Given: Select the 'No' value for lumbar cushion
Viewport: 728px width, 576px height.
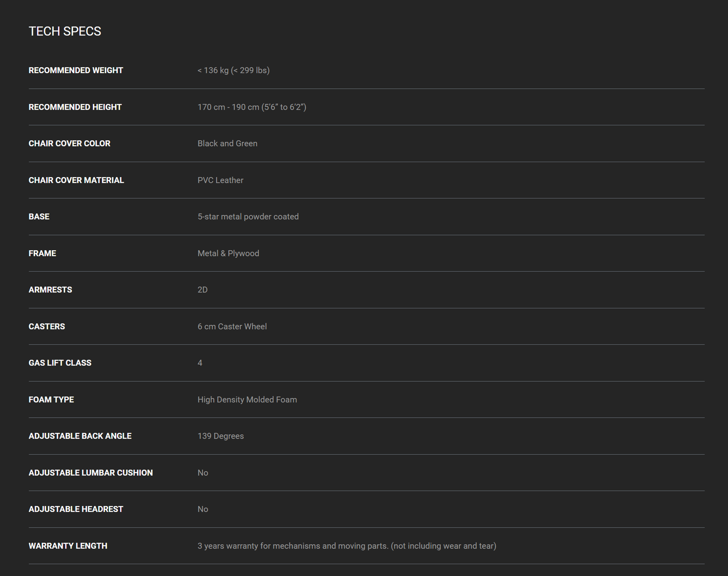Looking at the screenshot, I should 203,473.
